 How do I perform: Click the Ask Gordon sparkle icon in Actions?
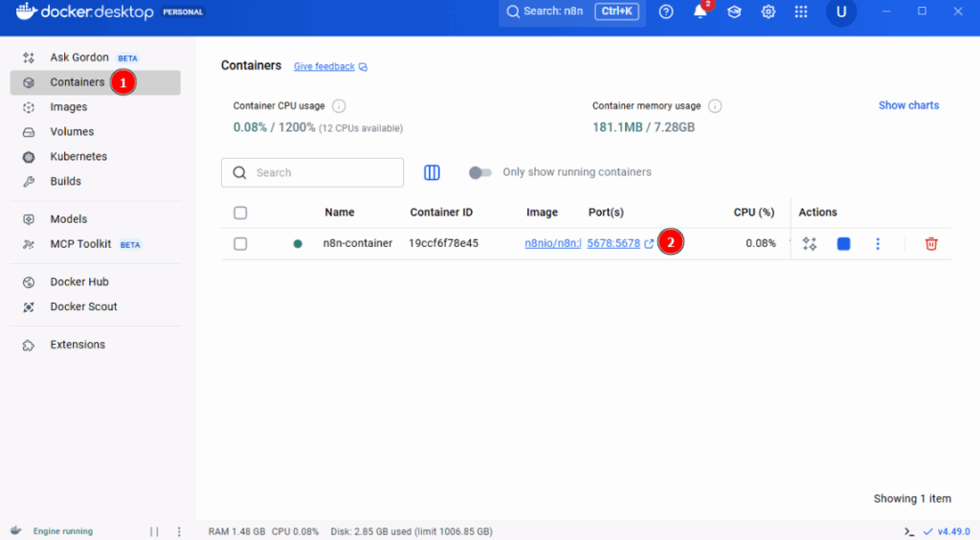point(810,244)
